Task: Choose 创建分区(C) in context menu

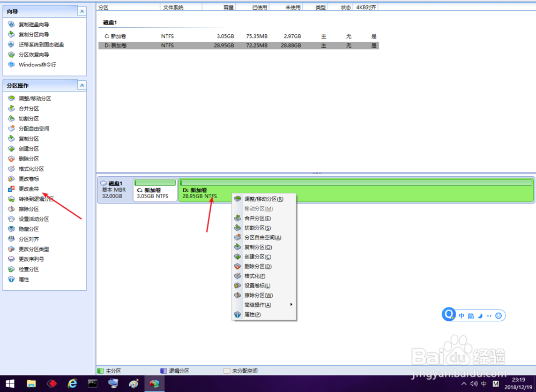Action: [264, 257]
